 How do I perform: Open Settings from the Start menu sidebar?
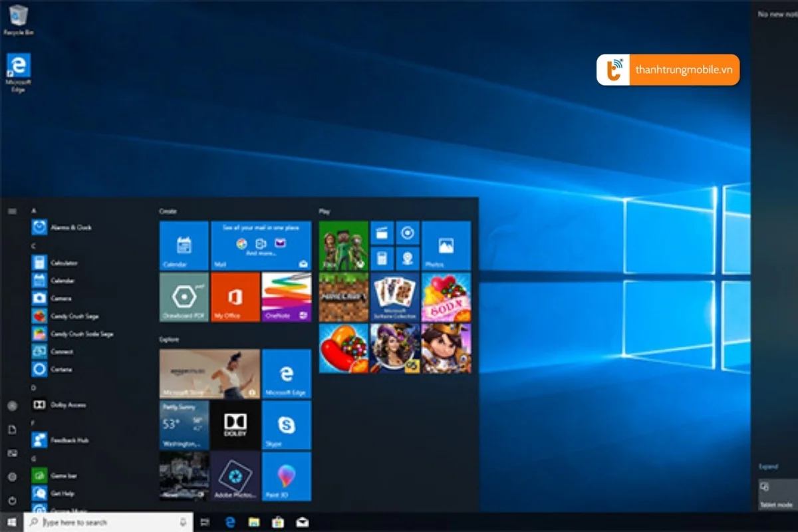click(x=11, y=475)
